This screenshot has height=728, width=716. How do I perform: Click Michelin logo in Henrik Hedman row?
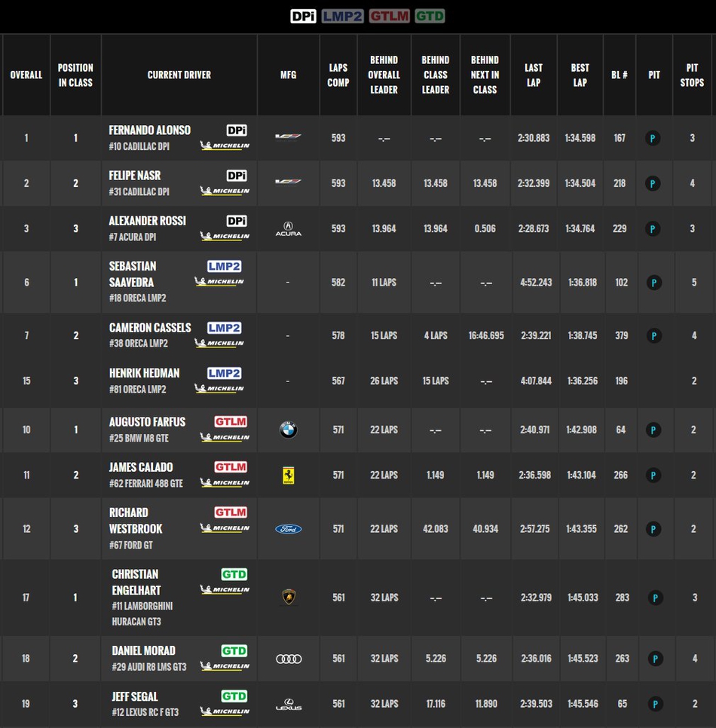click(219, 388)
